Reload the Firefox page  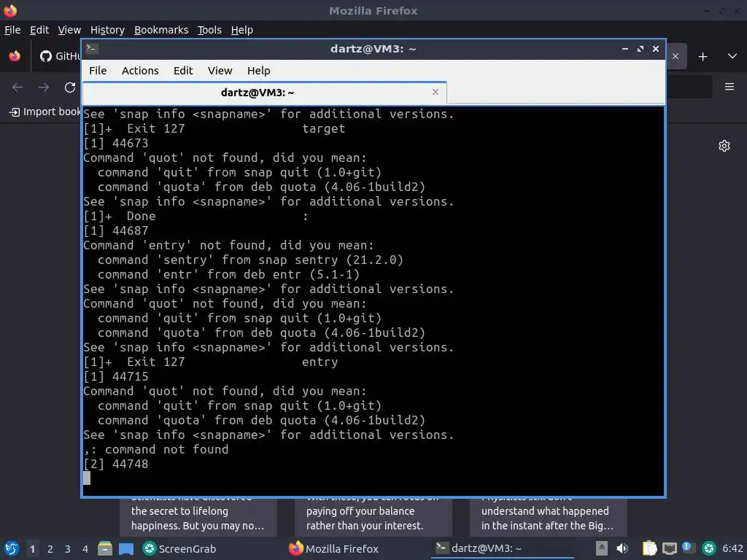[x=70, y=87]
